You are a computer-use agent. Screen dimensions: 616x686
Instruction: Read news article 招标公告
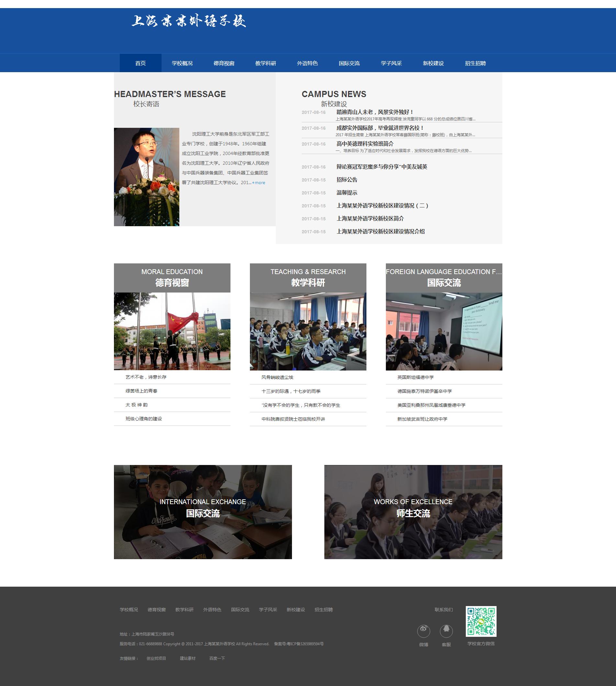coord(347,180)
